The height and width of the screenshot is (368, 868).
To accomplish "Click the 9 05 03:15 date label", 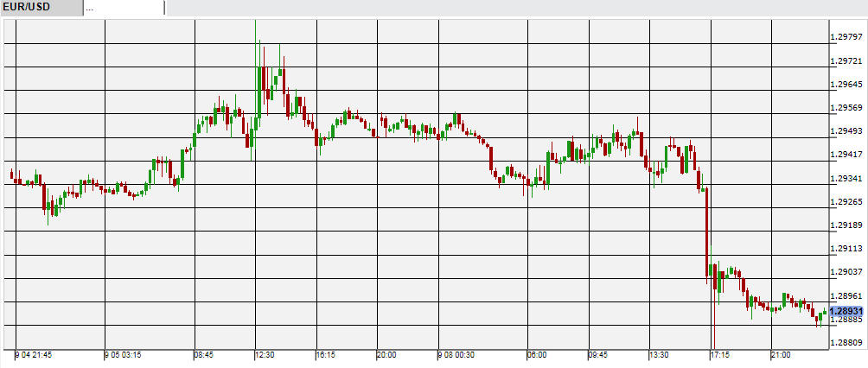I will pos(123,355).
